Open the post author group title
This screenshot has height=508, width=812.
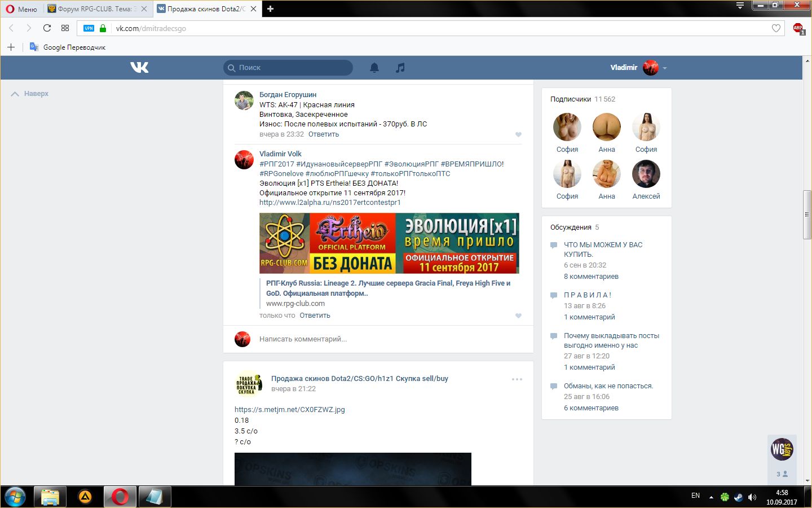click(x=360, y=379)
